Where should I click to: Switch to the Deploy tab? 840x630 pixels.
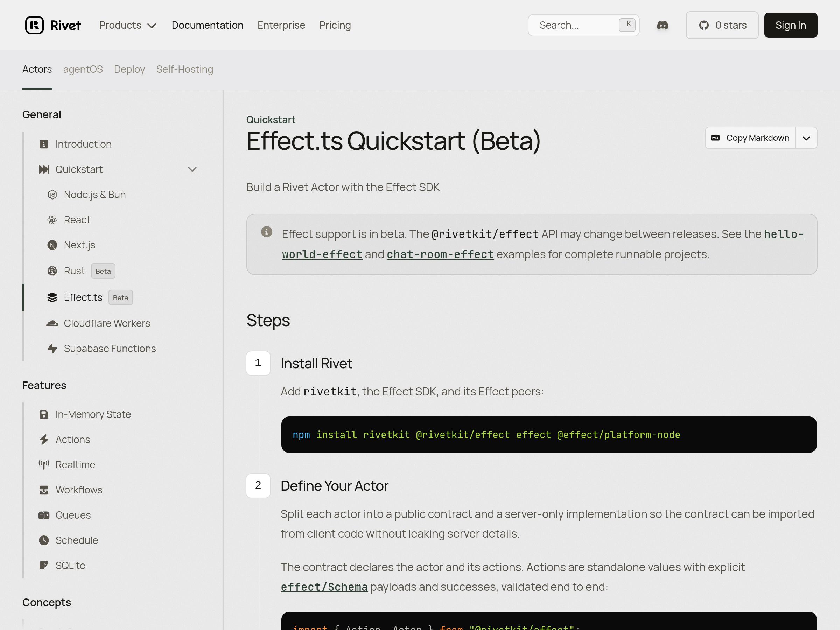click(129, 70)
